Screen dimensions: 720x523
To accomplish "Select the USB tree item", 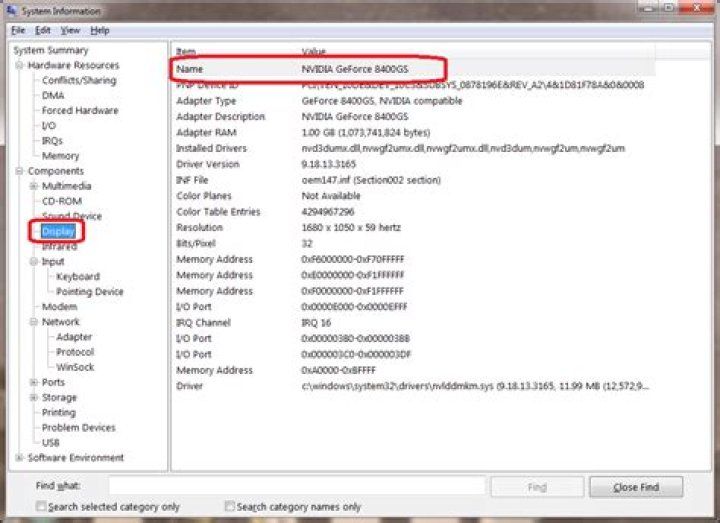I will pyautogui.click(x=51, y=443).
